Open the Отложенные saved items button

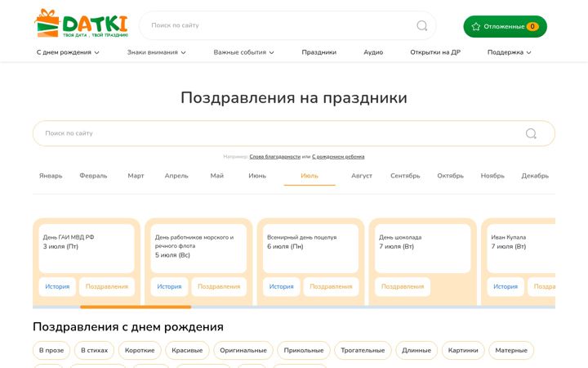pos(506,26)
